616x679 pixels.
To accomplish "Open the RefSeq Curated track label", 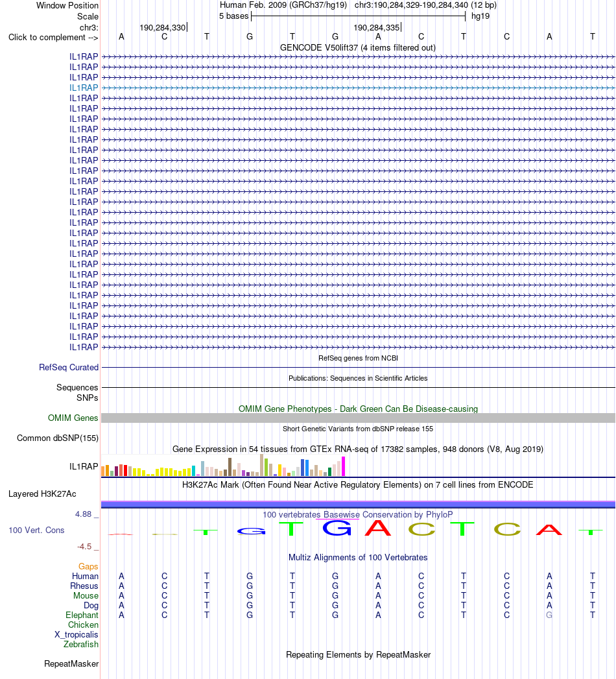I will point(69,367).
